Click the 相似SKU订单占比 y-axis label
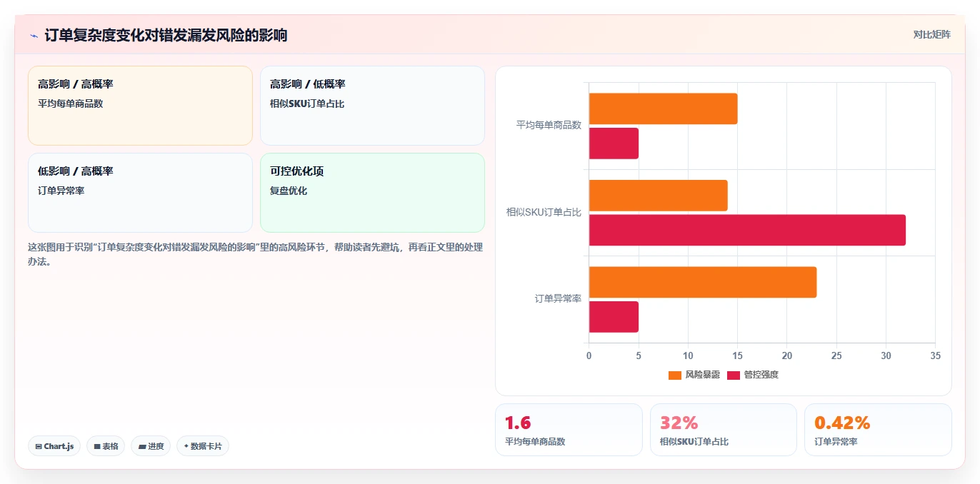The width and height of the screenshot is (980, 484). (544, 212)
